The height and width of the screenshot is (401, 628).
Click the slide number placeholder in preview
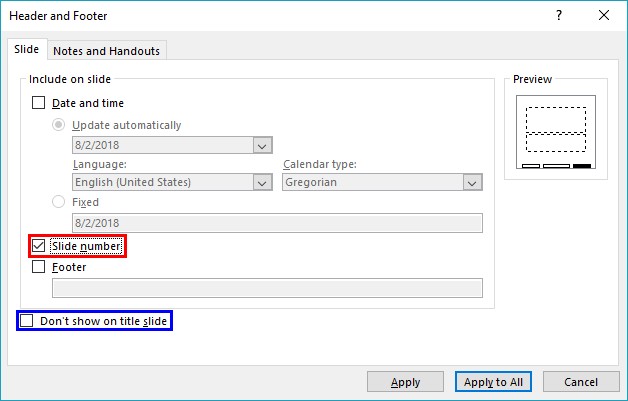[x=582, y=166]
